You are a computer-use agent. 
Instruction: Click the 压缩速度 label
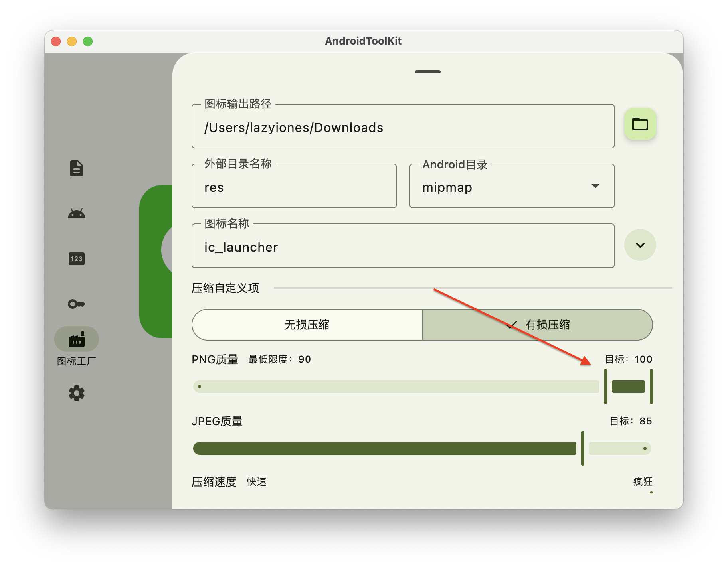point(214,482)
